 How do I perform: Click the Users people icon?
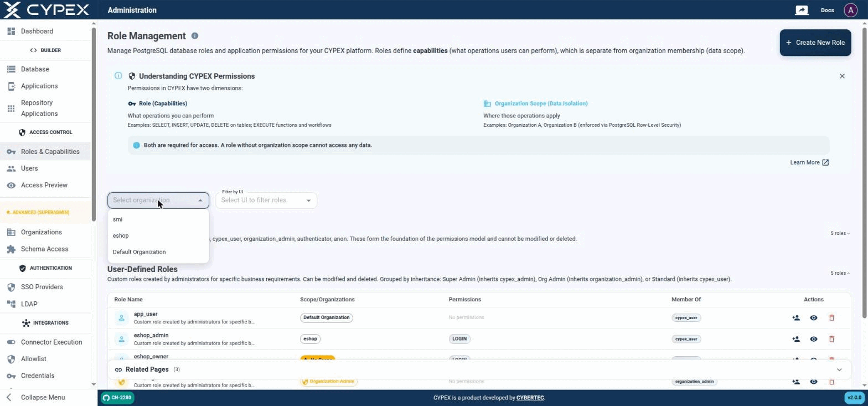11,168
